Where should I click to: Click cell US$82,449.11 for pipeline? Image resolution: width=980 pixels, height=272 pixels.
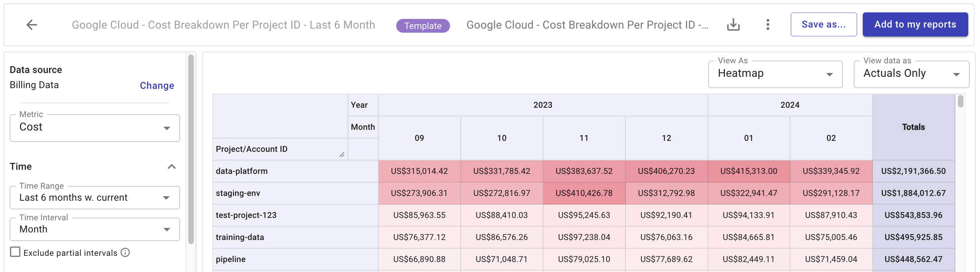pyautogui.click(x=749, y=259)
